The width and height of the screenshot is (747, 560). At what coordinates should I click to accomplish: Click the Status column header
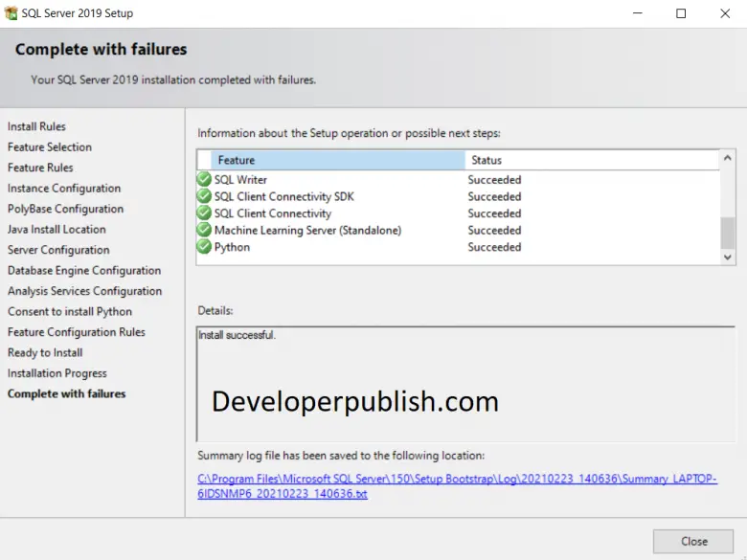click(x=592, y=160)
